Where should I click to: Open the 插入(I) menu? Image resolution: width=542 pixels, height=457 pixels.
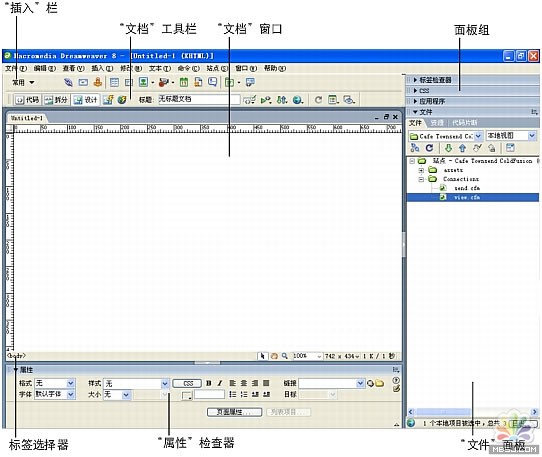[102, 68]
